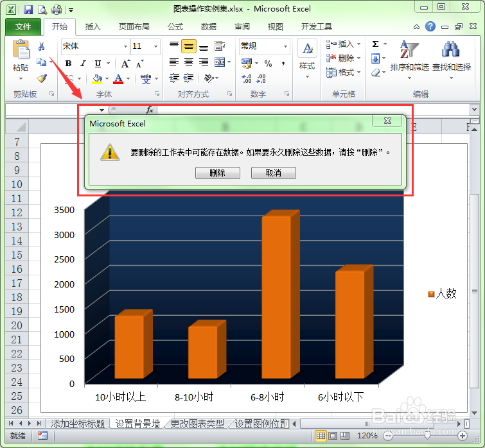The image size is (485, 448).
Task: Open the File (文件) tab
Action: click(23, 27)
